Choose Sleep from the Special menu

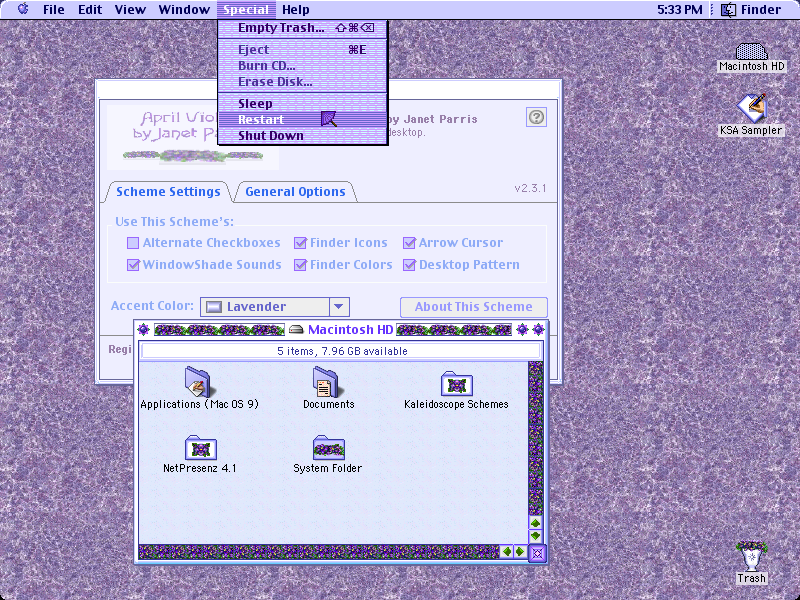coord(303,104)
